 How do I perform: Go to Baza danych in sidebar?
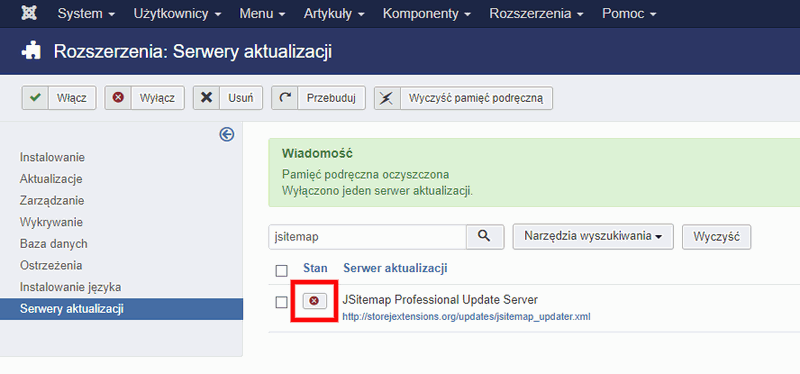[x=54, y=244]
